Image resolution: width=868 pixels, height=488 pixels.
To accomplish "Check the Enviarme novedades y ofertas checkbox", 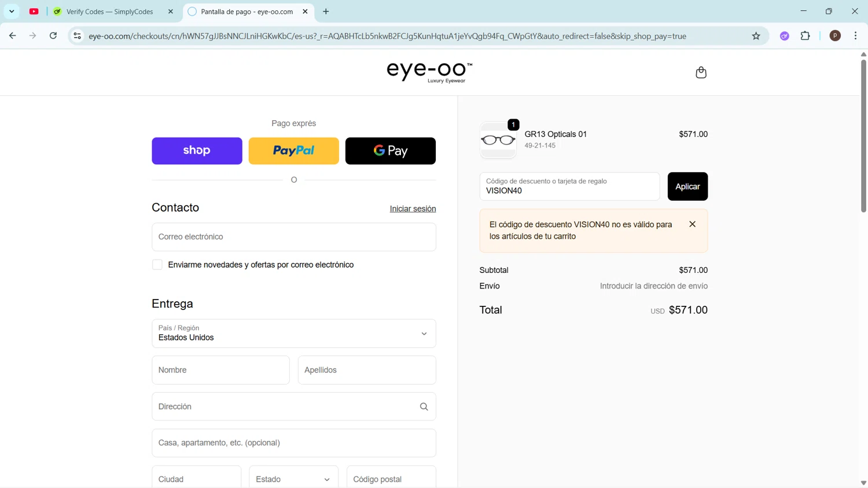I will (x=157, y=265).
